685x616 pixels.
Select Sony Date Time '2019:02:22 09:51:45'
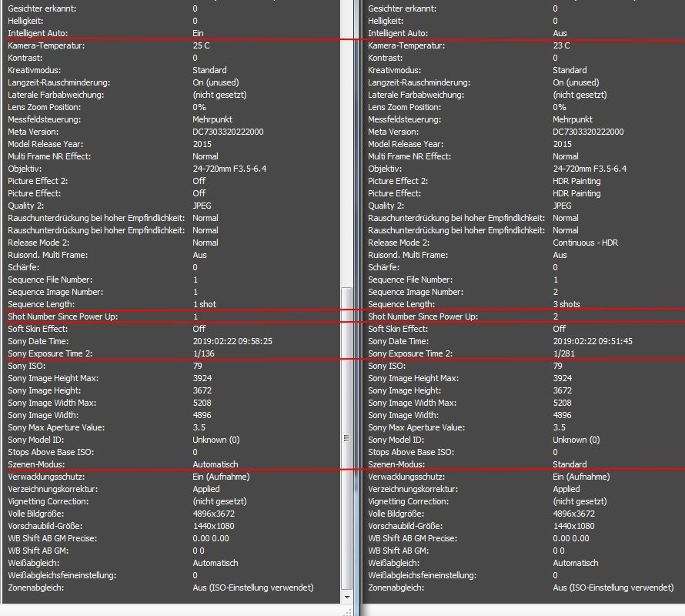click(x=592, y=341)
